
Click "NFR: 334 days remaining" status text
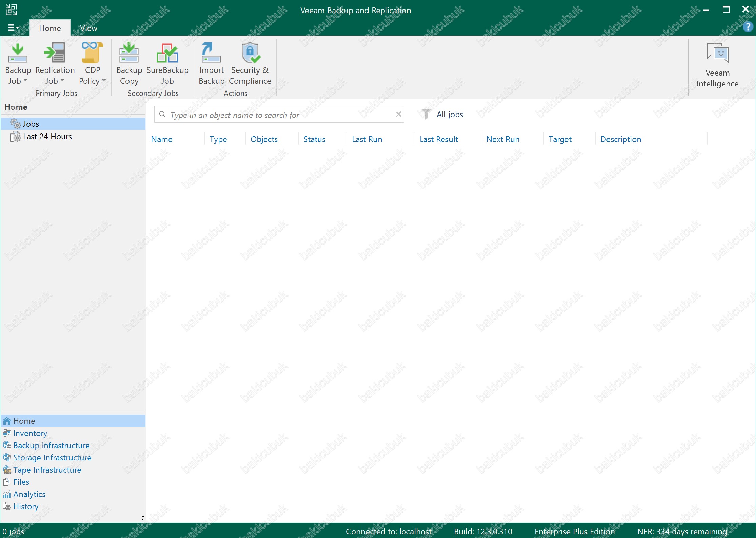(682, 531)
